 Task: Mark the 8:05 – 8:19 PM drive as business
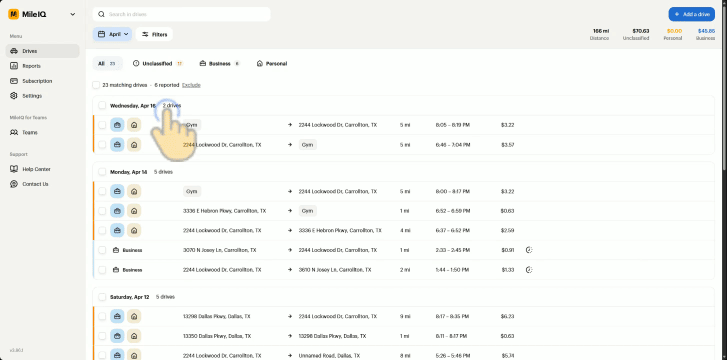117,125
